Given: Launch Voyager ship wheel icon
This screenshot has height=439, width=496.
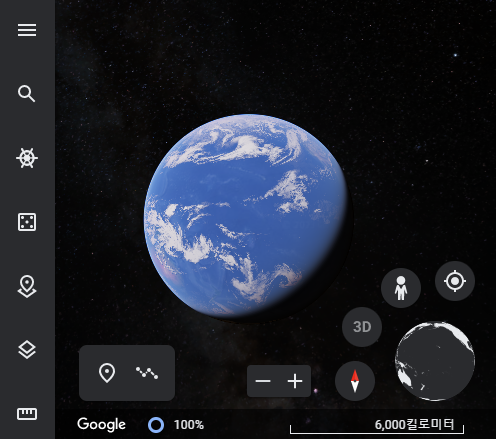Looking at the screenshot, I should 27,158.
